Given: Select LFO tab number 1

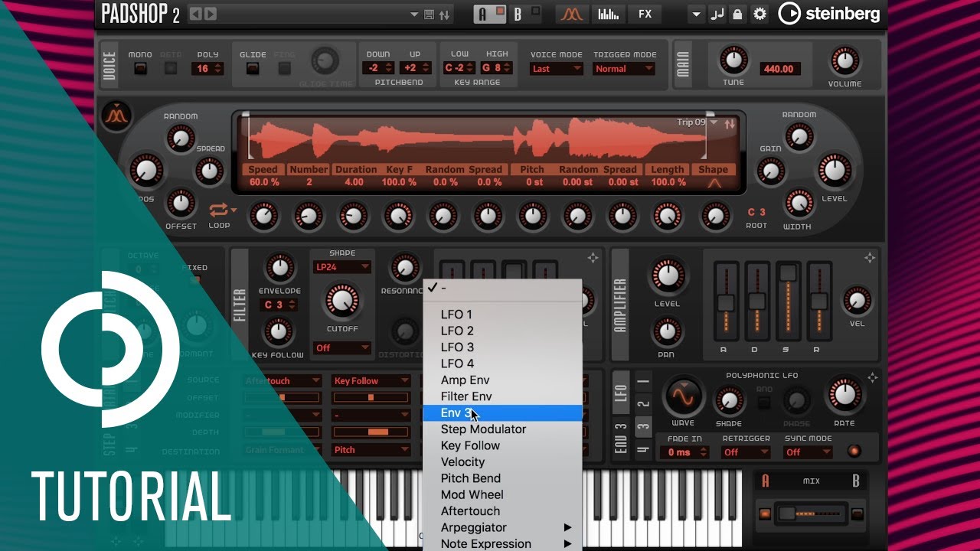Looking at the screenshot, I should (x=643, y=382).
